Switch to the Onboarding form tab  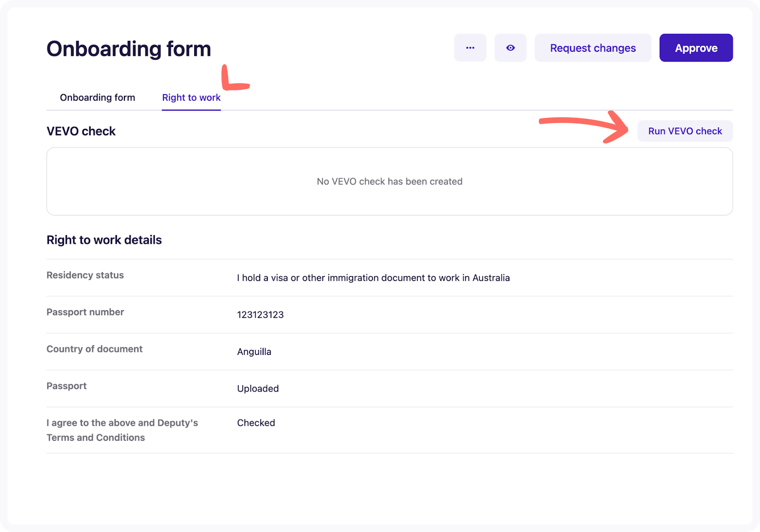pos(97,97)
